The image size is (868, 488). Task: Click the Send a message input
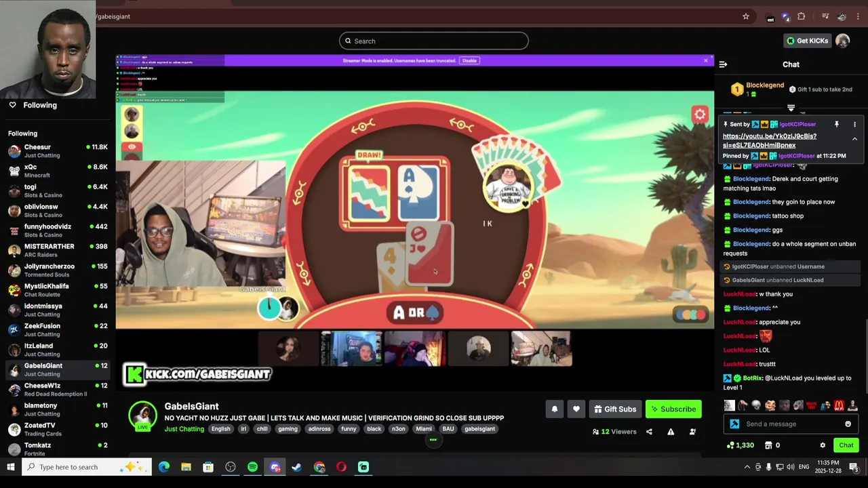coord(790,424)
